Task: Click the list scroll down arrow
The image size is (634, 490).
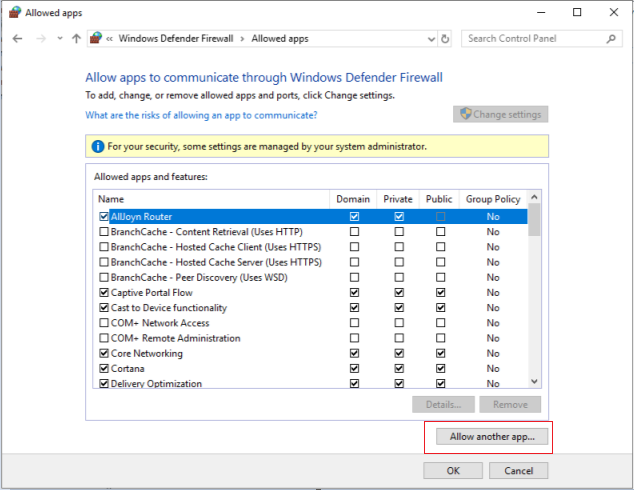Action: (x=534, y=382)
